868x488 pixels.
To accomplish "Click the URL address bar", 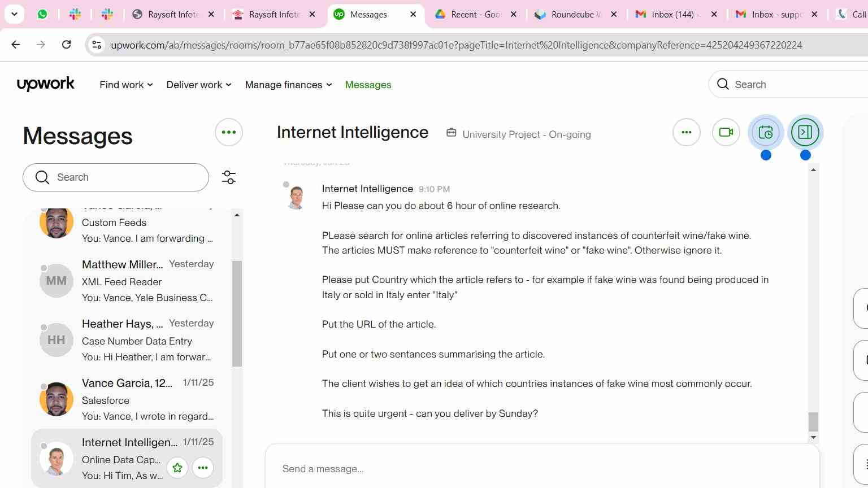I will coord(457,45).
